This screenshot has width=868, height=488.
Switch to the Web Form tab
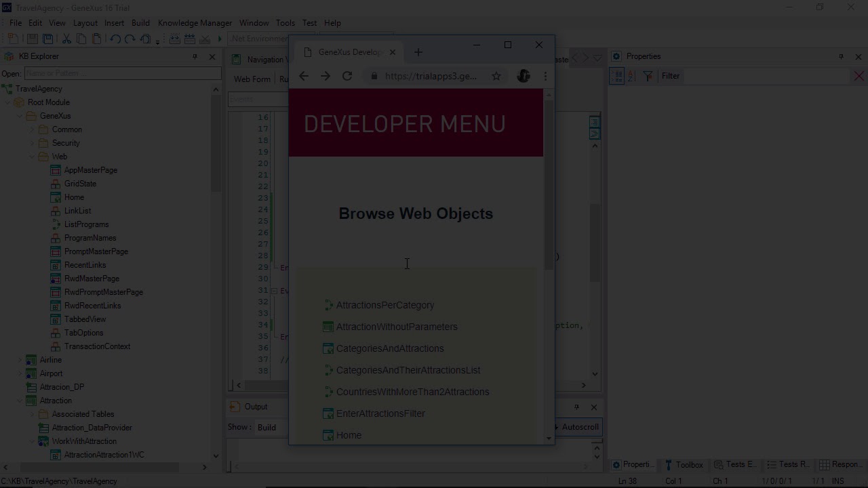coord(252,79)
